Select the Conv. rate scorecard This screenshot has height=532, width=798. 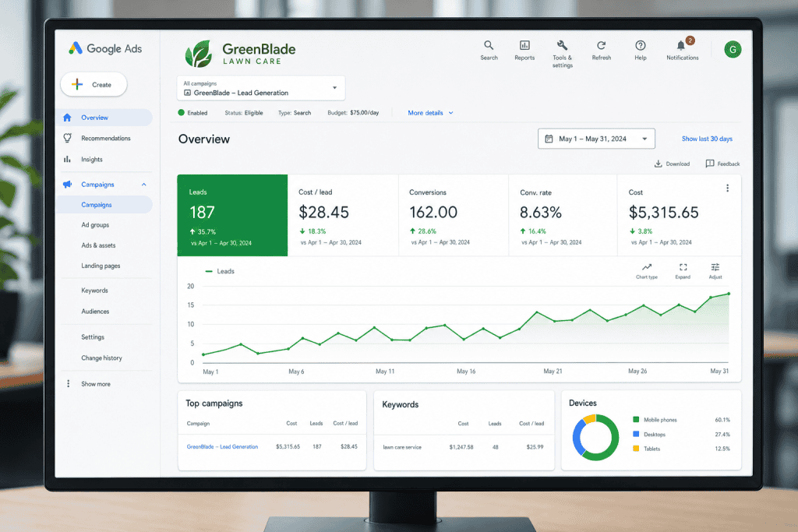563,215
